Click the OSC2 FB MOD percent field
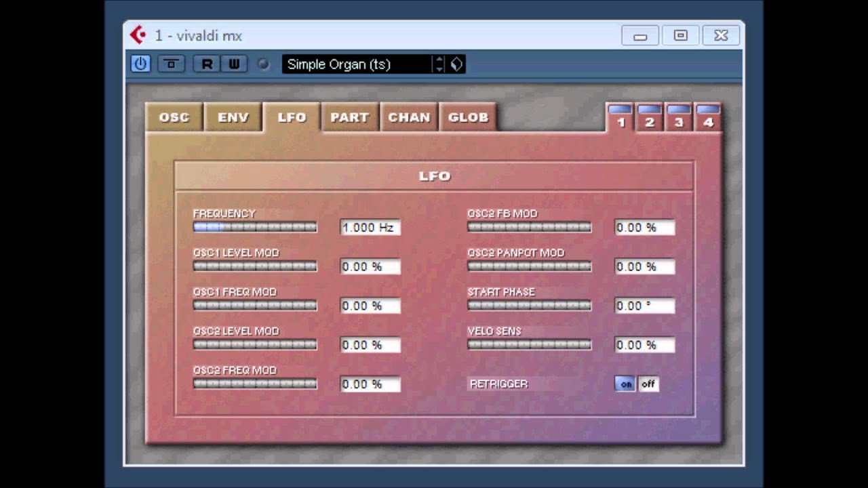Viewport: 868px width, 488px height. (x=645, y=228)
